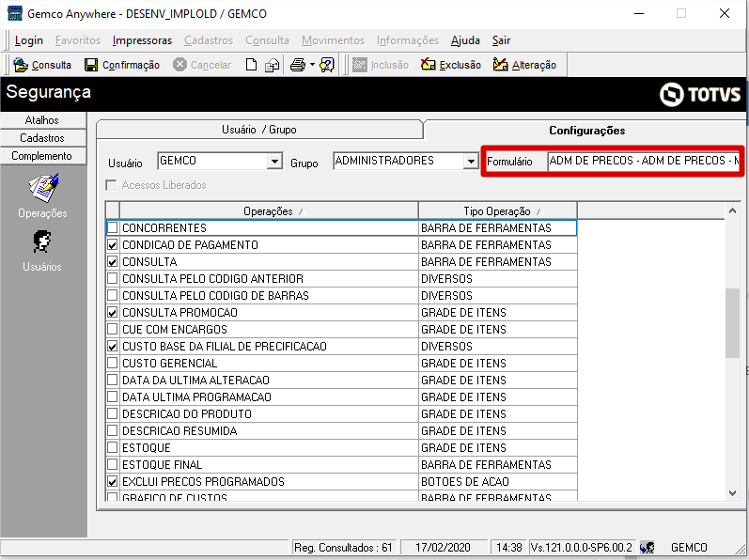Click the Cadastros sidebar button

pos(42,138)
